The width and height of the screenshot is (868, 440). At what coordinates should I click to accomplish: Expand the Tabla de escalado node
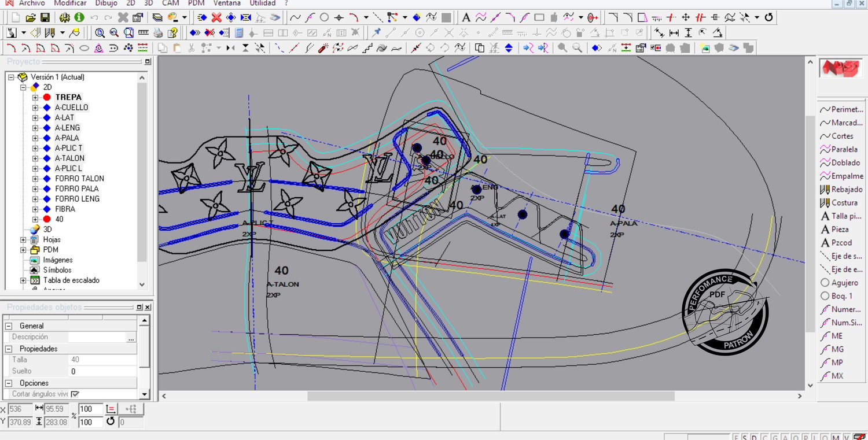(23, 280)
